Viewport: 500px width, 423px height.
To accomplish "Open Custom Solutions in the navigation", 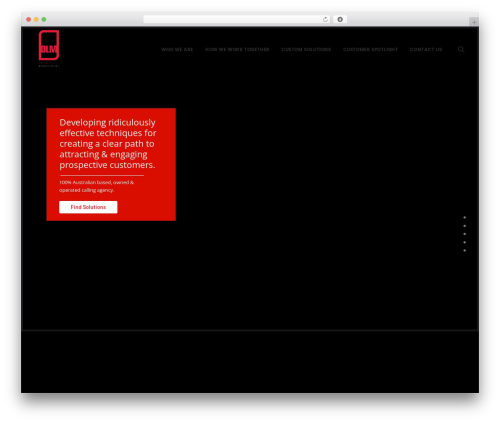I will click(306, 49).
